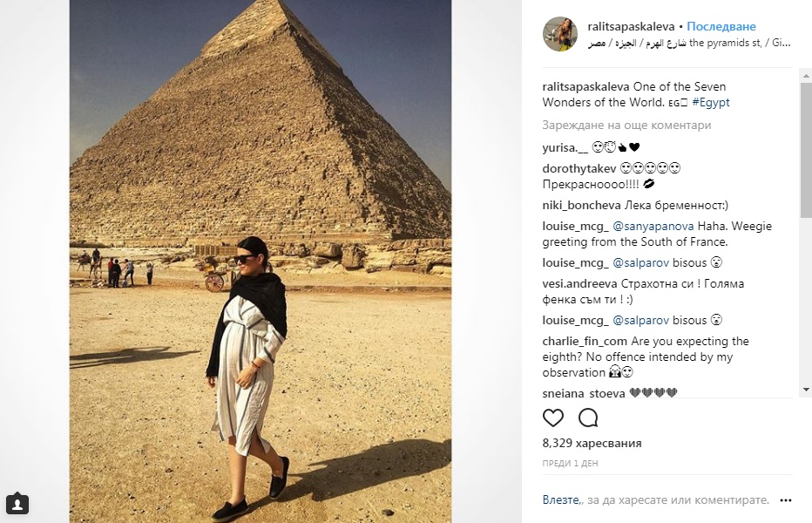
Task: Open the pyramids st location link
Action: tap(689, 43)
